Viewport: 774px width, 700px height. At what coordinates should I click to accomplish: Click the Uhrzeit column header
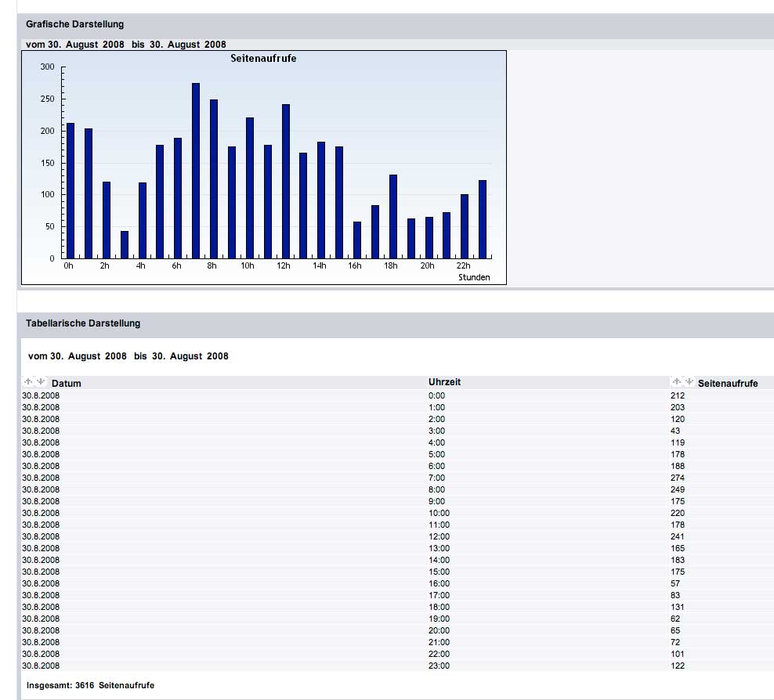click(444, 381)
